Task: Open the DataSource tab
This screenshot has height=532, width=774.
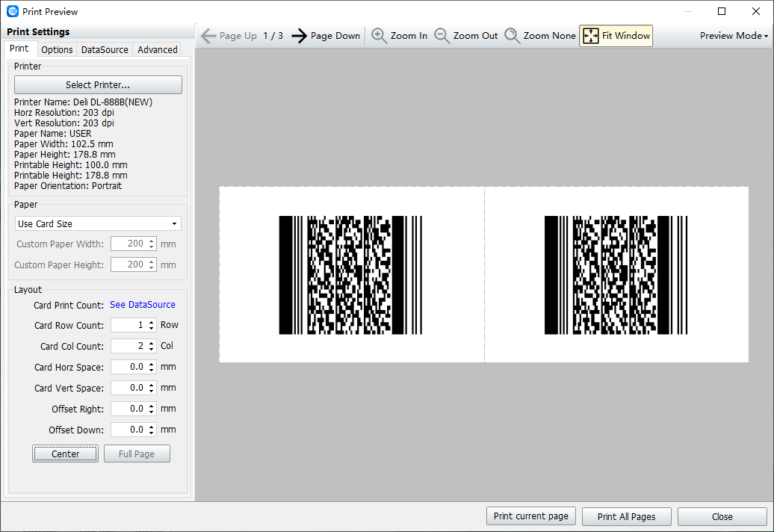Action: click(105, 49)
